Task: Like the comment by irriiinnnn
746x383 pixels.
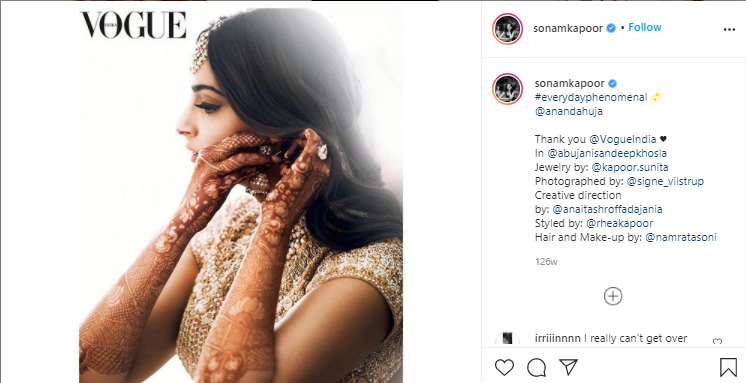Action: (x=717, y=341)
